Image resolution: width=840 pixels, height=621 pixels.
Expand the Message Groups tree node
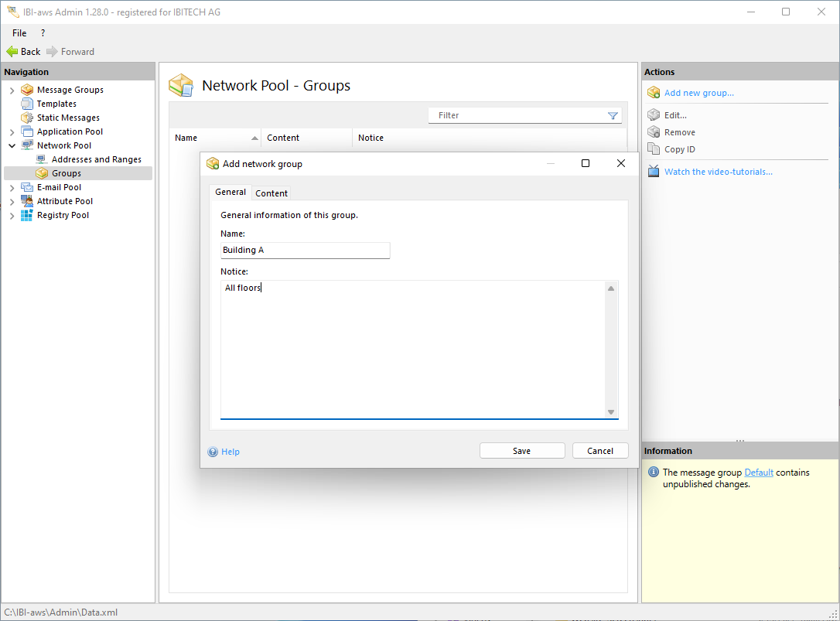pyautogui.click(x=12, y=90)
